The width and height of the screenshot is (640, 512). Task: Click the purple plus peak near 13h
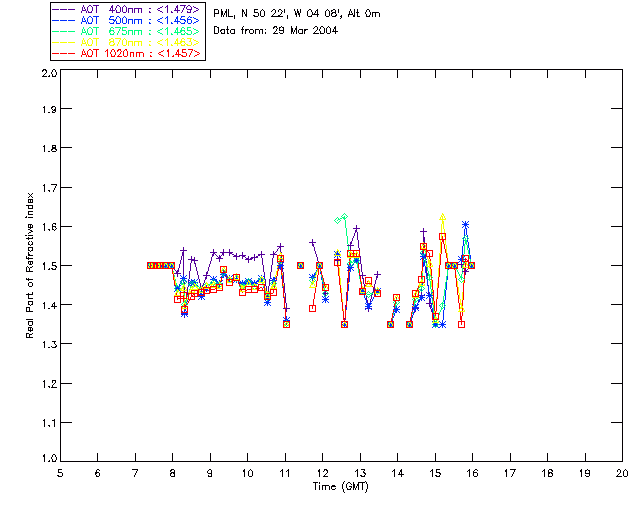coord(357,228)
